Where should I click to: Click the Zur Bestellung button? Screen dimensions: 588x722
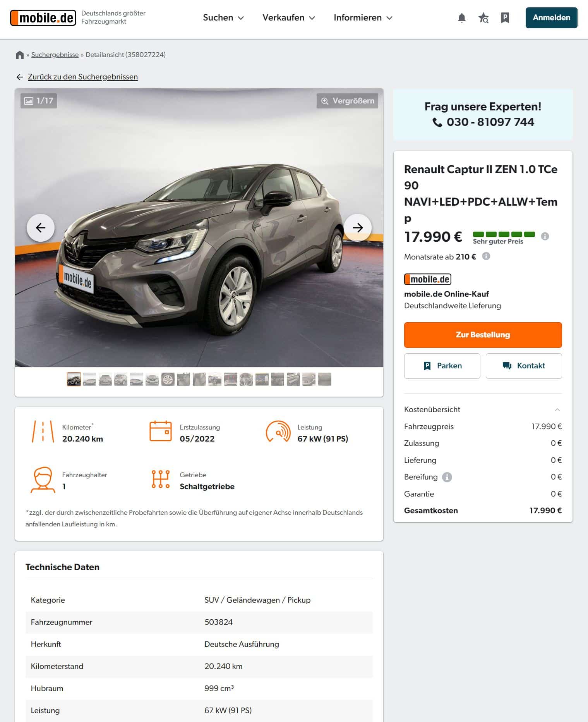pos(483,335)
